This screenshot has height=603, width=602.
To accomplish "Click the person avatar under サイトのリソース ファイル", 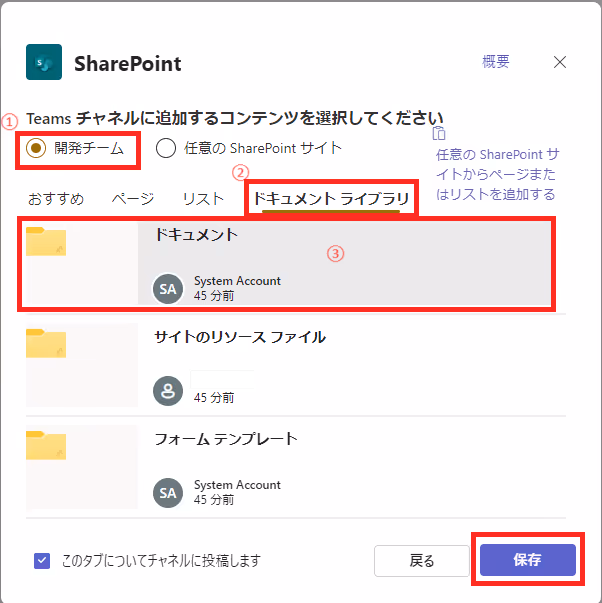I will point(168,391).
